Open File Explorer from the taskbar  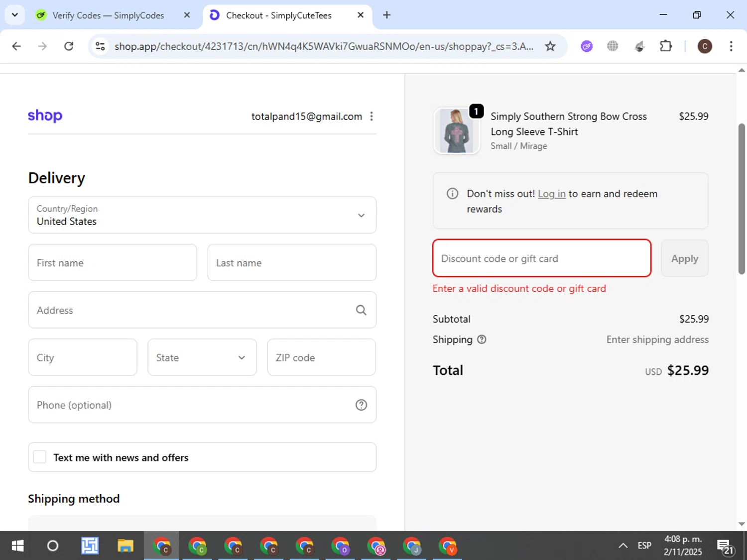click(125, 546)
